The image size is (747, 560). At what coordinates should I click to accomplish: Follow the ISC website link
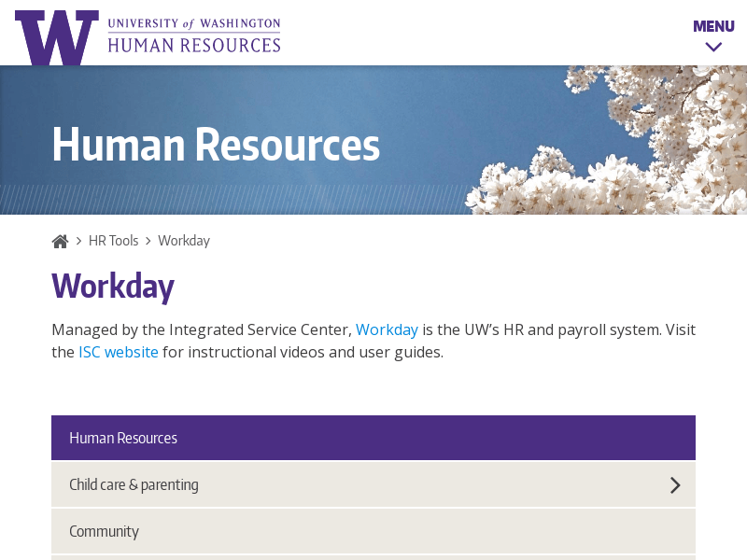click(119, 352)
